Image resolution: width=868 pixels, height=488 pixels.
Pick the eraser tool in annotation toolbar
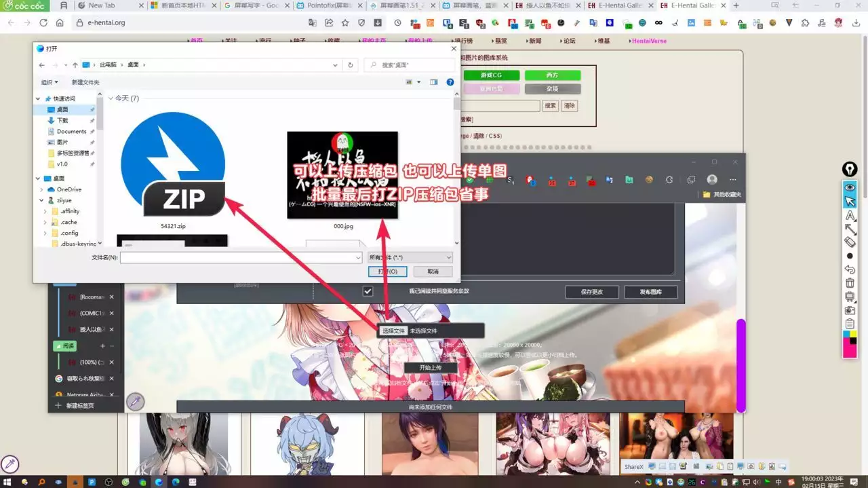850,242
